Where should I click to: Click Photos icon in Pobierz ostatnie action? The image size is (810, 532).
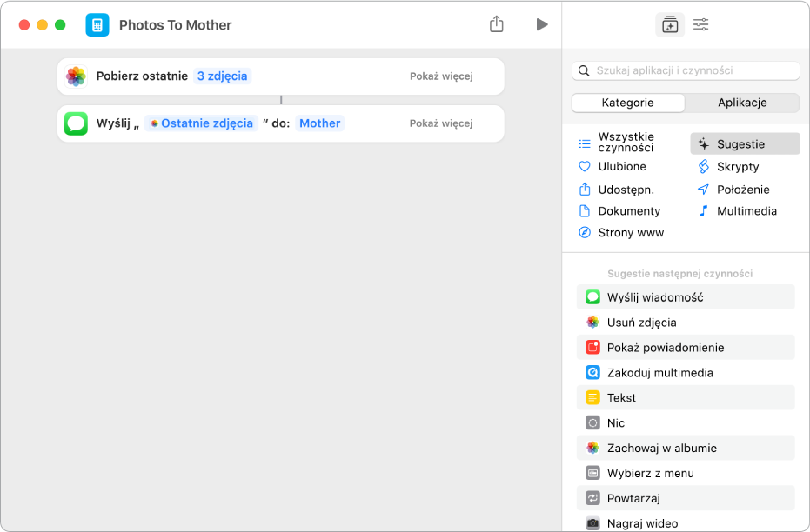tap(76, 76)
